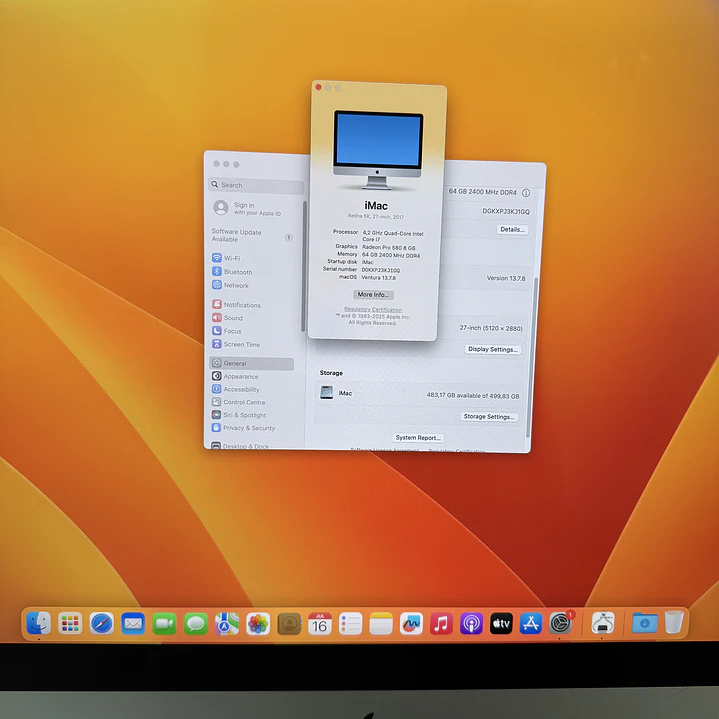Click the Details... button
The height and width of the screenshot is (719, 719).
click(512, 229)
